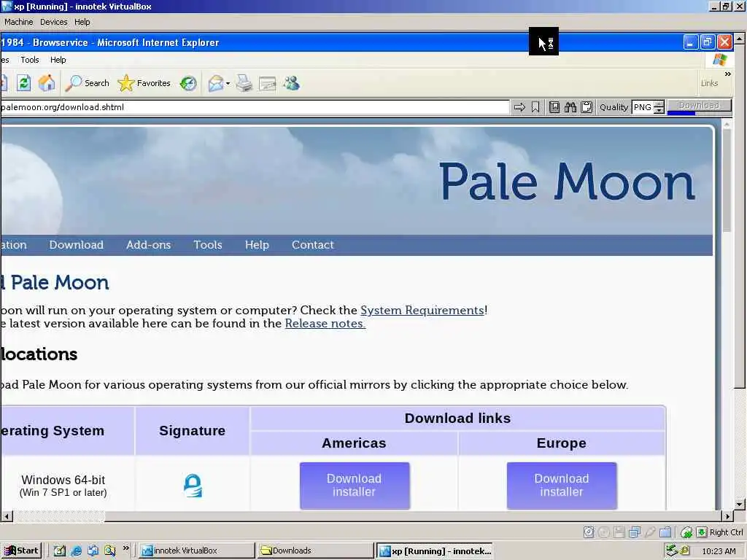Screen dimensions: 747x560
Task: Click the VirtualBox USB status icon
Action: pyautogui.click(x=650, y=532)
